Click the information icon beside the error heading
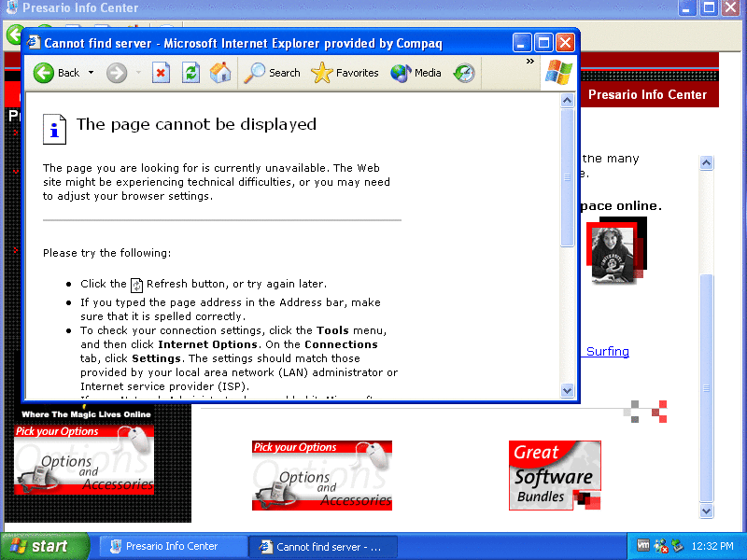747x560 pixels. click(54, 129)
